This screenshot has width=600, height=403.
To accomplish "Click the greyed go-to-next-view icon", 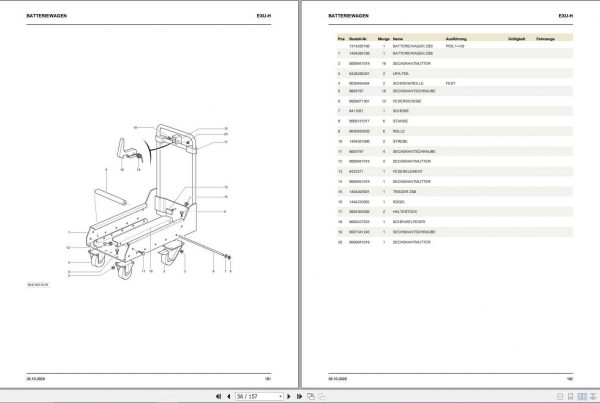I will (x=321, y=396).
